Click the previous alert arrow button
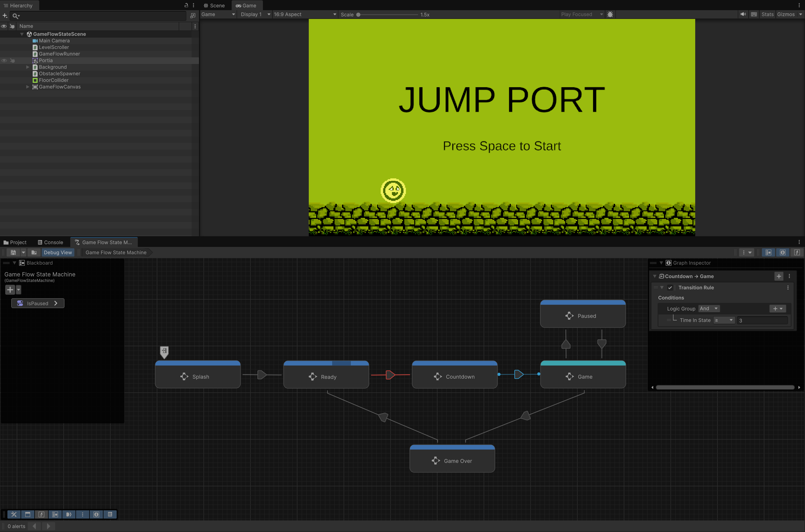The width and height of the screenshot is (805, 532). pyautogui.click(x=34, y=526)
